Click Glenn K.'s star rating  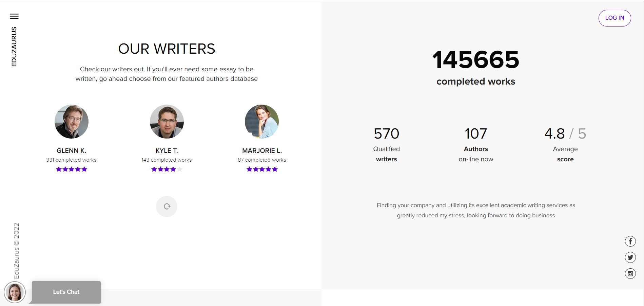(x=72, y=169)
